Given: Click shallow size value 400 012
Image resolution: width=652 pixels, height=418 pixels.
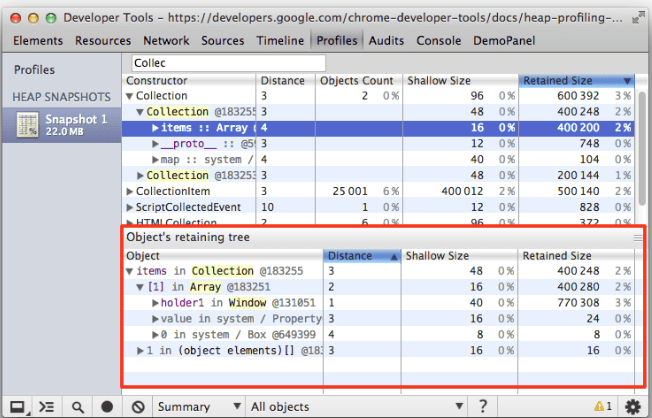Looking at the screenshot, I should (462, 191).
